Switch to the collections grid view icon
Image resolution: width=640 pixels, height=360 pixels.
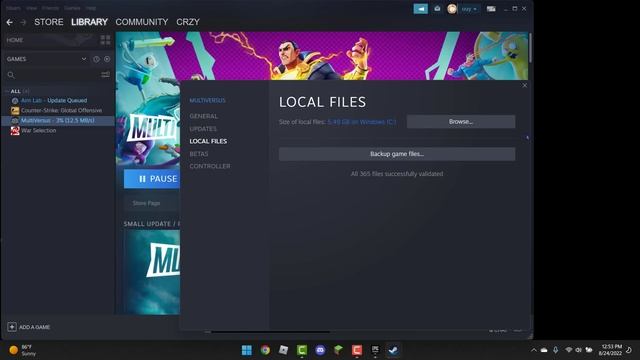105,40
